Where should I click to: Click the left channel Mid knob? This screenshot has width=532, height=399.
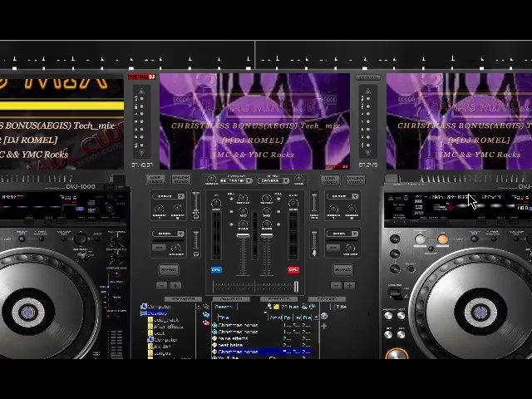tap(243, 212)
